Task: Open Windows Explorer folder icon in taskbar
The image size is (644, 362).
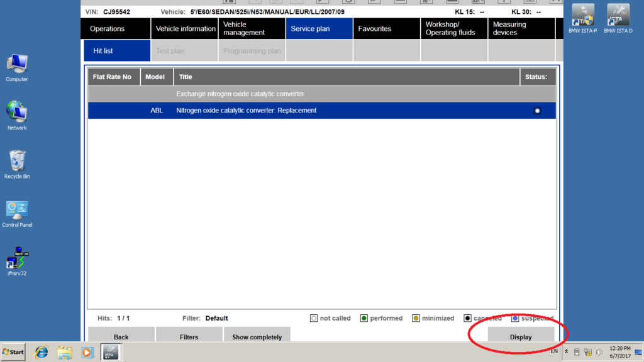Action: pyautogui.click(x=65, y=352)
